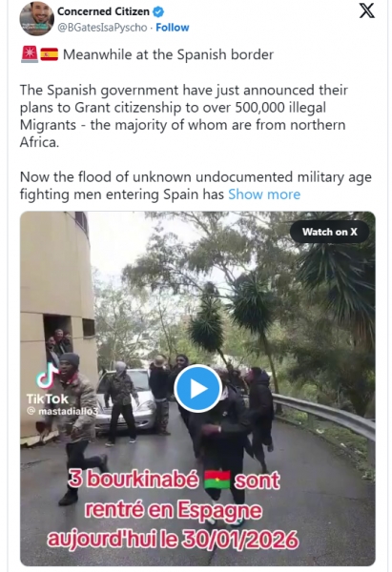Expand tweet text with Show more

tap(264, 194)
